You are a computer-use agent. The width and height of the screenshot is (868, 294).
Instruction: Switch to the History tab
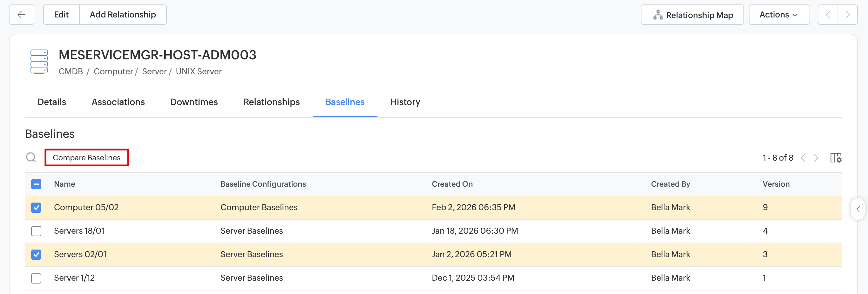click(405, 102)
